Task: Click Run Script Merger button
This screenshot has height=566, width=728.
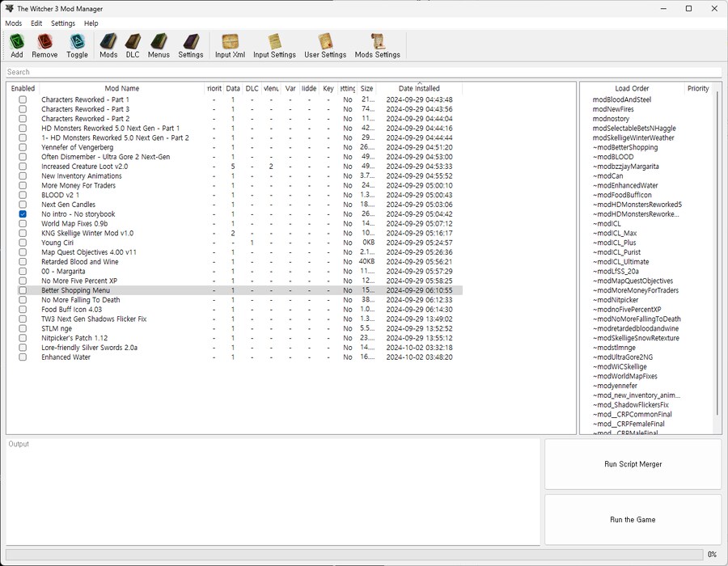Action: (633, 464)
